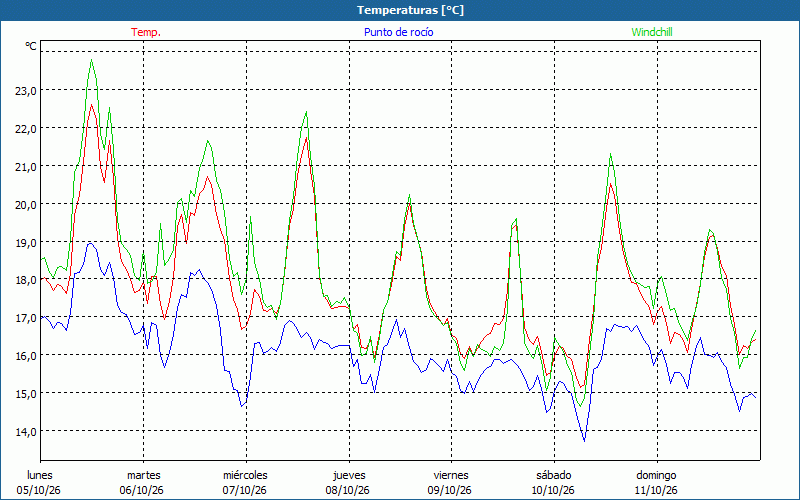The image size is (800, 500).
Task: Click the 20,0 y-axis value
Action: 26,205
